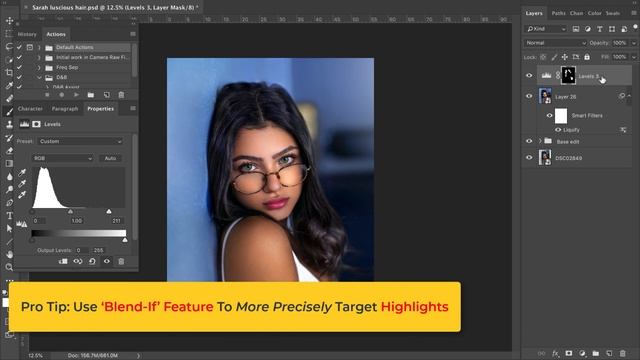Expand the Freq Sep action folder
640x360 pixels.
click(39, 67)
